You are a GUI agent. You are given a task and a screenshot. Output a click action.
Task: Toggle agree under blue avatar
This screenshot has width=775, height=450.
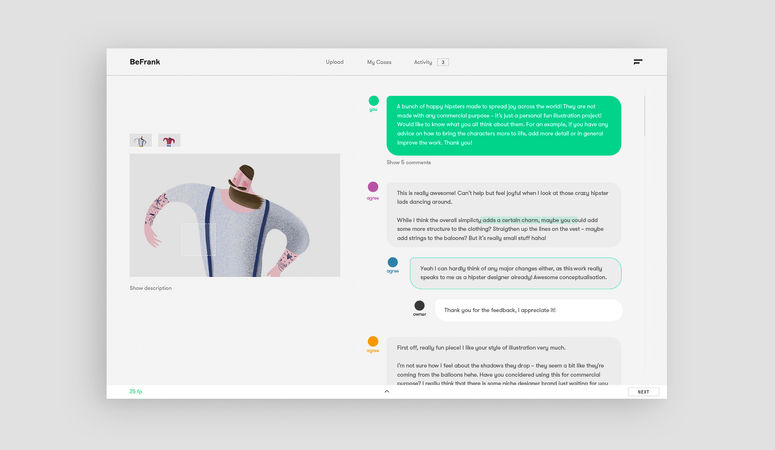pos(393,271)
